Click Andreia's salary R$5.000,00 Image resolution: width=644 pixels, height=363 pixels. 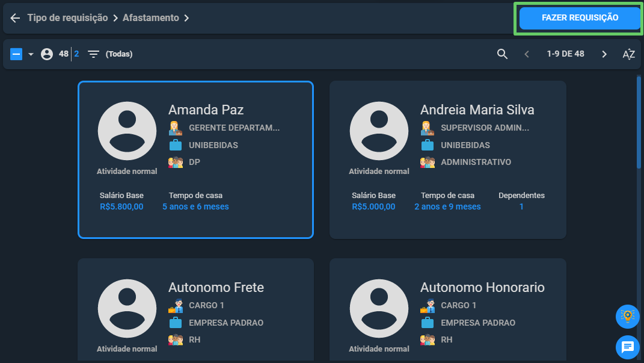tap(374, 206)
